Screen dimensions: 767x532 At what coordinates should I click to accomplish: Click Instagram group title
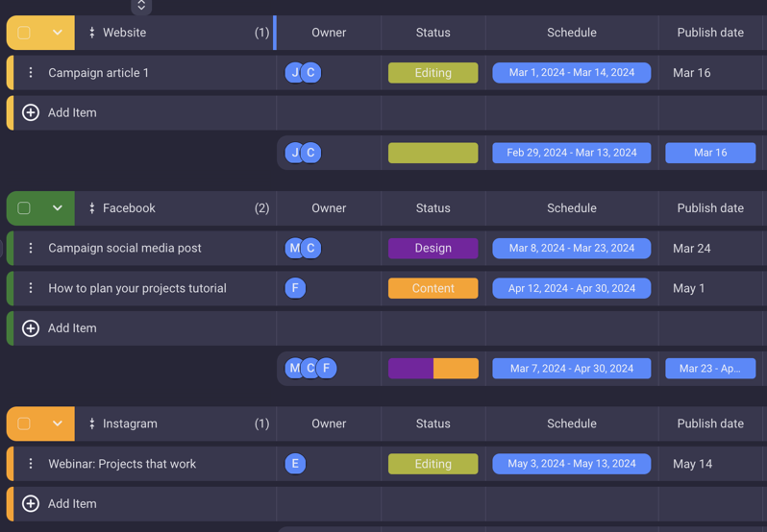130,423
